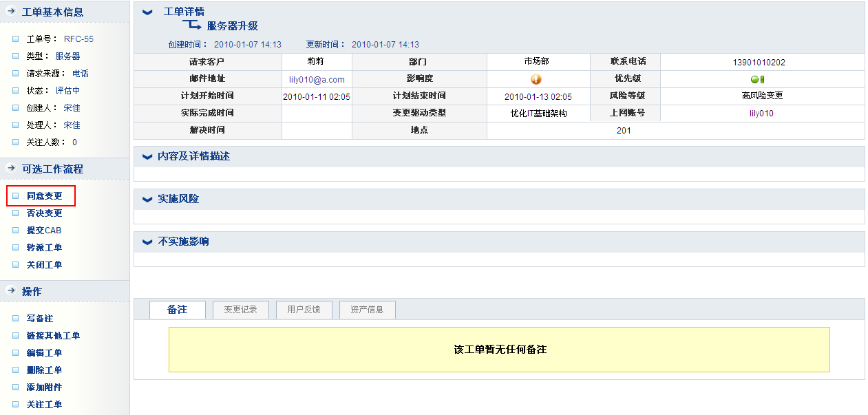This screenshot has width=868, height=415.
Task: Click the square bullet beside 关闭工单
Action: pos(15,265)
